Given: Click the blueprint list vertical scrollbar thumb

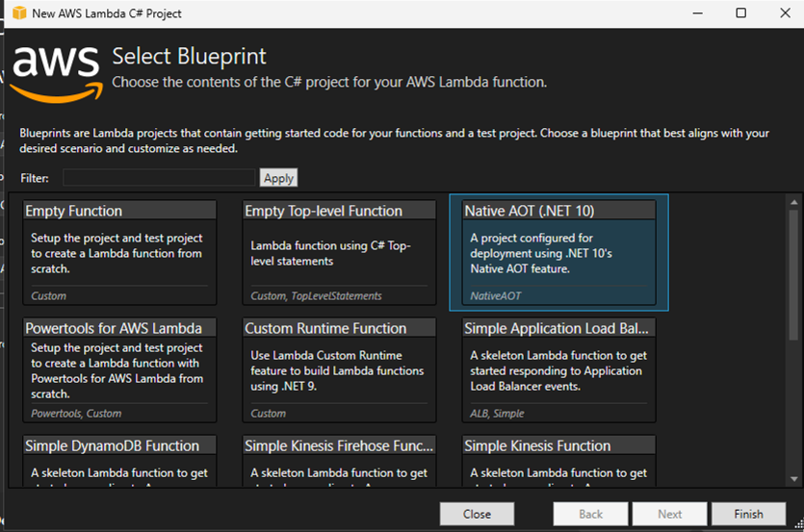Looking at the screenshot, I should click(x=794, y=269).
